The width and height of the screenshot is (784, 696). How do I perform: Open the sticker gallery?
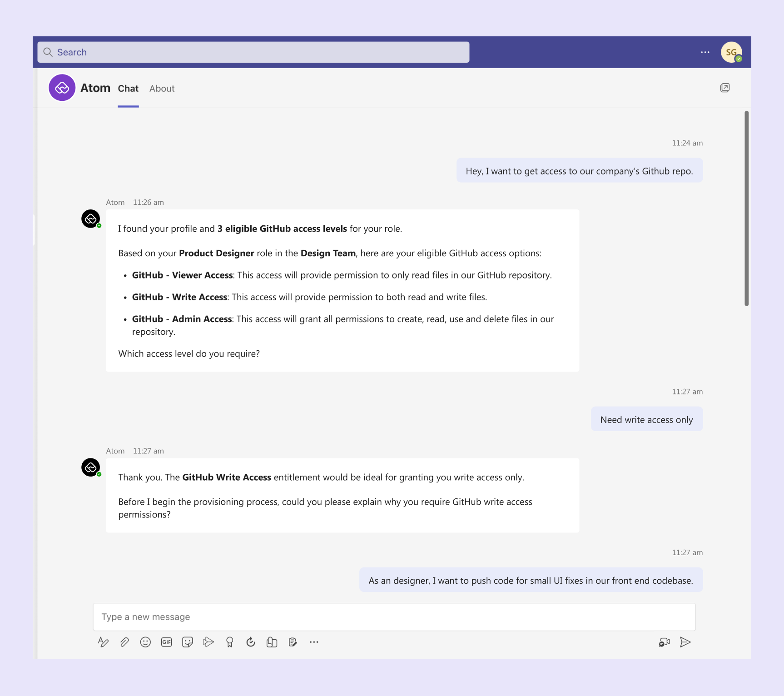[187, 642]
